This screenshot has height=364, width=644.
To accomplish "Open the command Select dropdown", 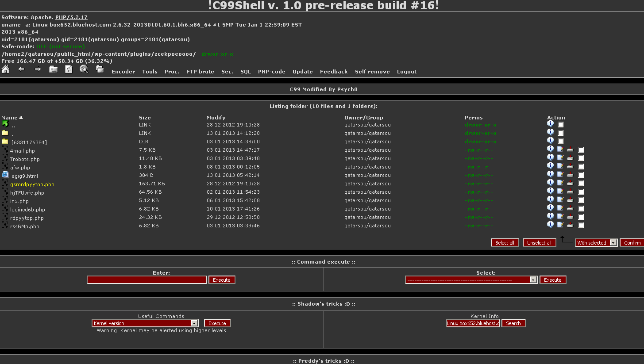I will pos(471,280).
